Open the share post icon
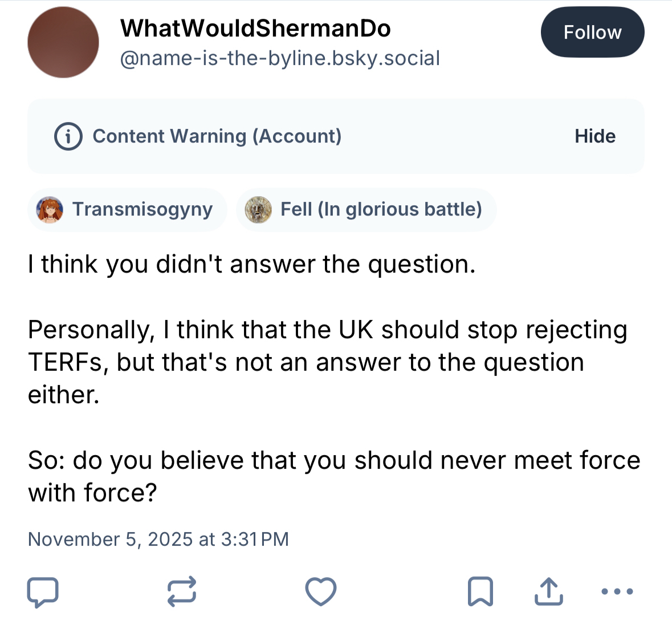 (549, 591)
